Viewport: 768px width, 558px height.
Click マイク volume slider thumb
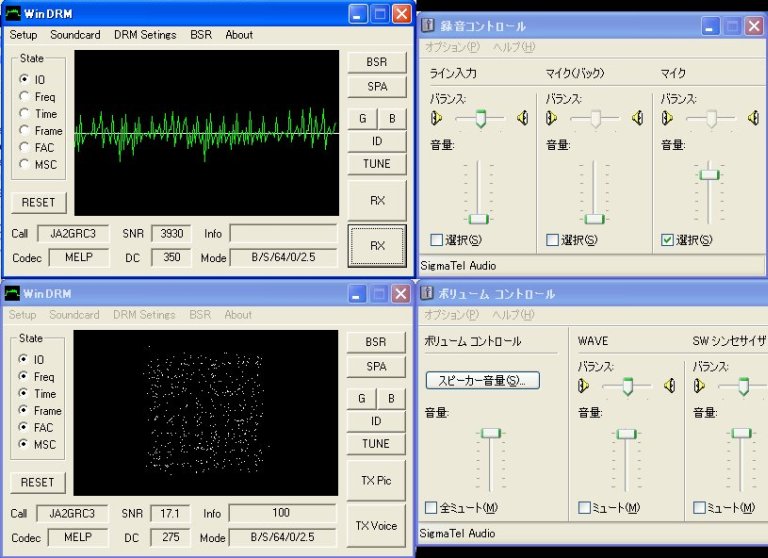tap(709, 175)
